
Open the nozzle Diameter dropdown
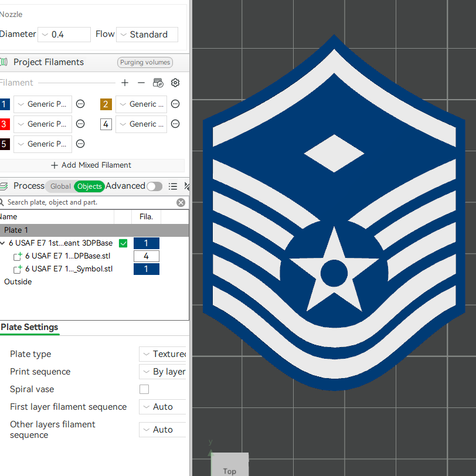64,35
